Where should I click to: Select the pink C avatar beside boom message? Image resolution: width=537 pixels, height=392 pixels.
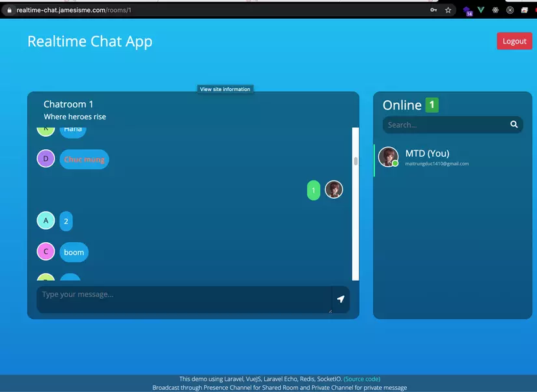[x=46, y=251]
